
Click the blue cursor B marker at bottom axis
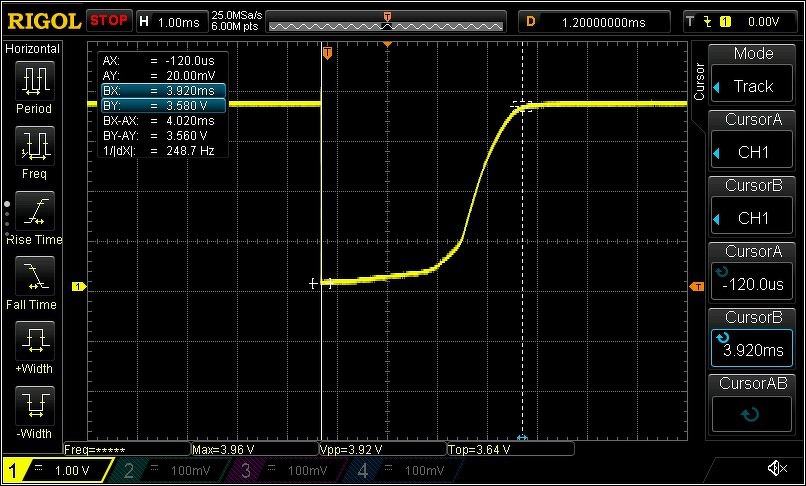click(522, 438)
